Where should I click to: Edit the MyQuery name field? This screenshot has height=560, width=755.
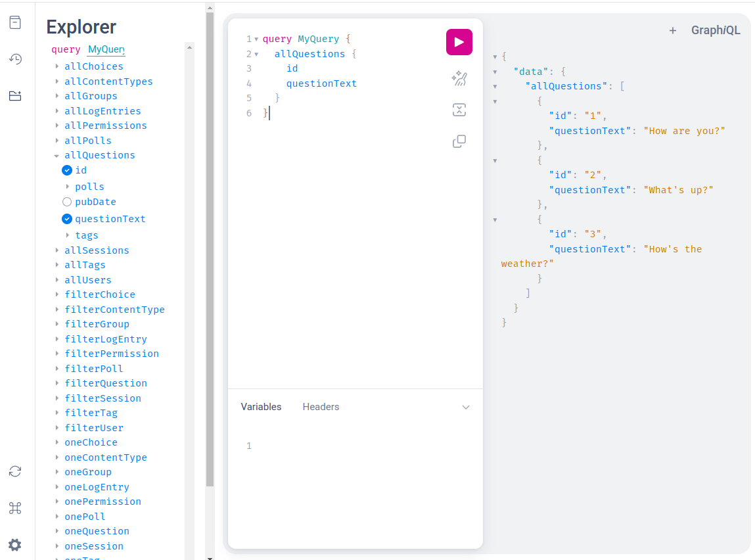106,49
